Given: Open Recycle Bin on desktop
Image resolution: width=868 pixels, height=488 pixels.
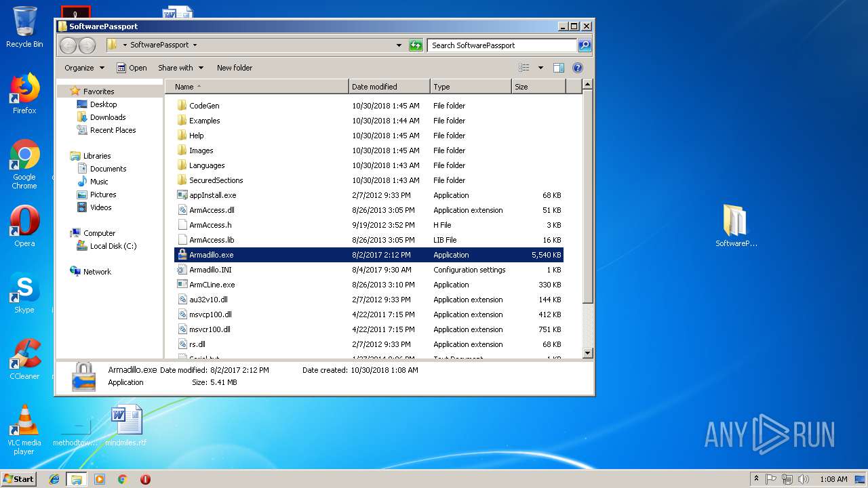Looking at the screenshot, I should (x=24, y=27).
